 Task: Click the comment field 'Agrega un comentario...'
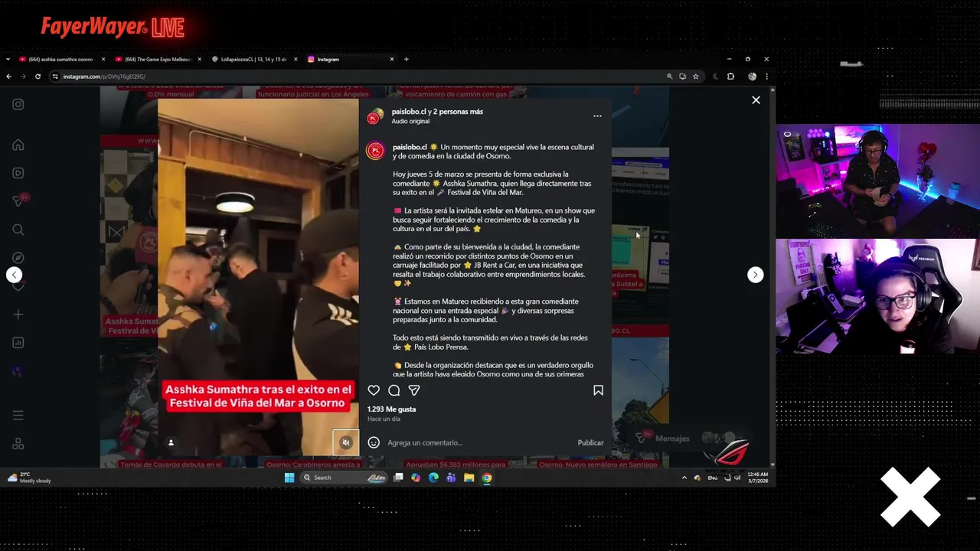point(478,442)
